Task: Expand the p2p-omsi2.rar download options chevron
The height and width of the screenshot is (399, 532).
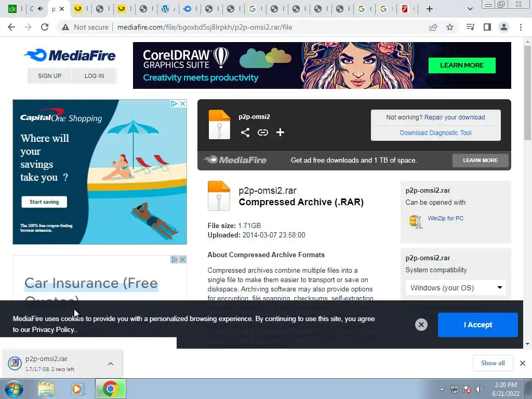Action: (111, 364)
